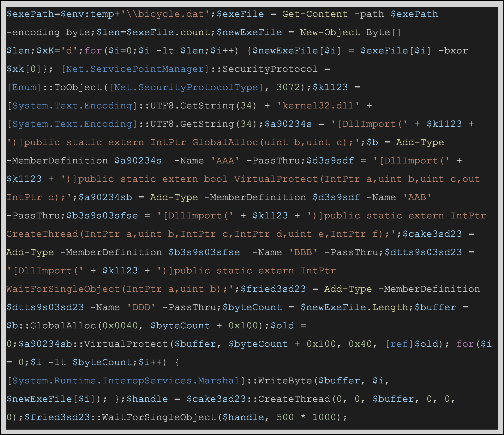This screenshot has height=435, width=504.
Task: Click the WriteByte method name
Action: tap(285, 381)
